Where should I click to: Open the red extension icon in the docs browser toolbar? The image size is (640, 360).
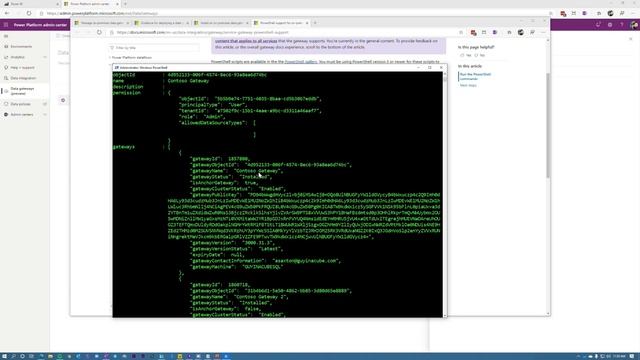pos(473,32)
